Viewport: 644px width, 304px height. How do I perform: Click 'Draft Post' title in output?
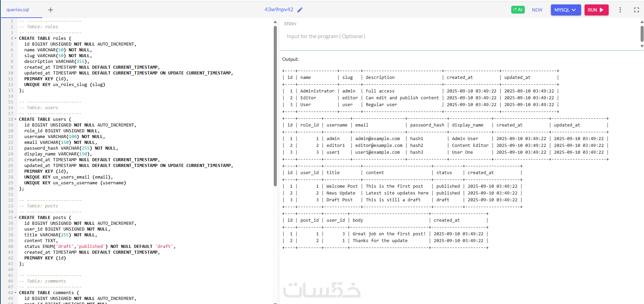[x=339, y=200]
